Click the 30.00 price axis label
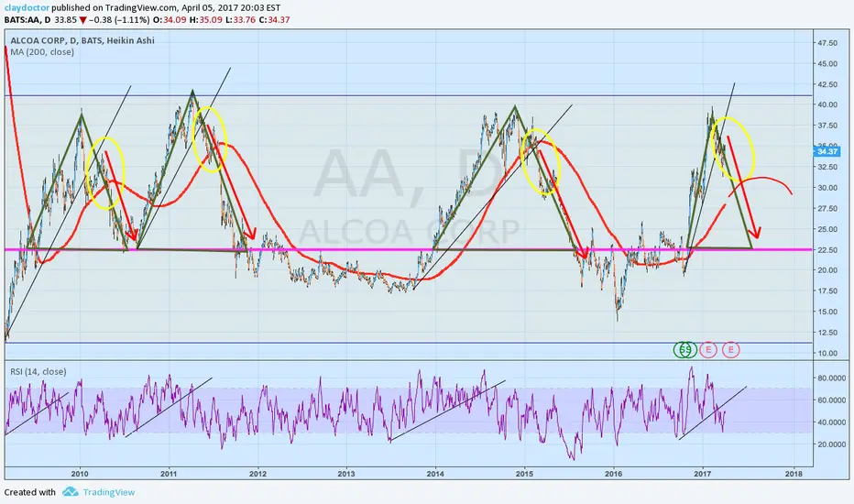The width and height of the screenshot is (854, 504). coord(827,188)
